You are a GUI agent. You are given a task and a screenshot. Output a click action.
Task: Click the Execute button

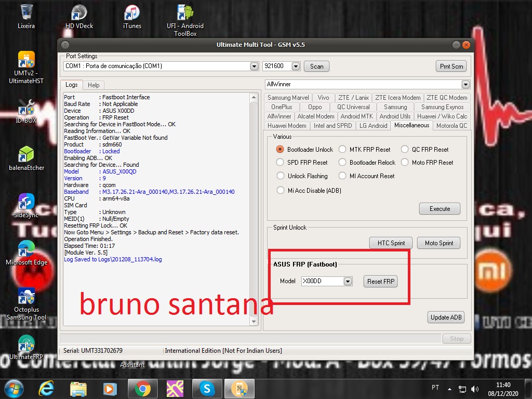tap(440, 209)
